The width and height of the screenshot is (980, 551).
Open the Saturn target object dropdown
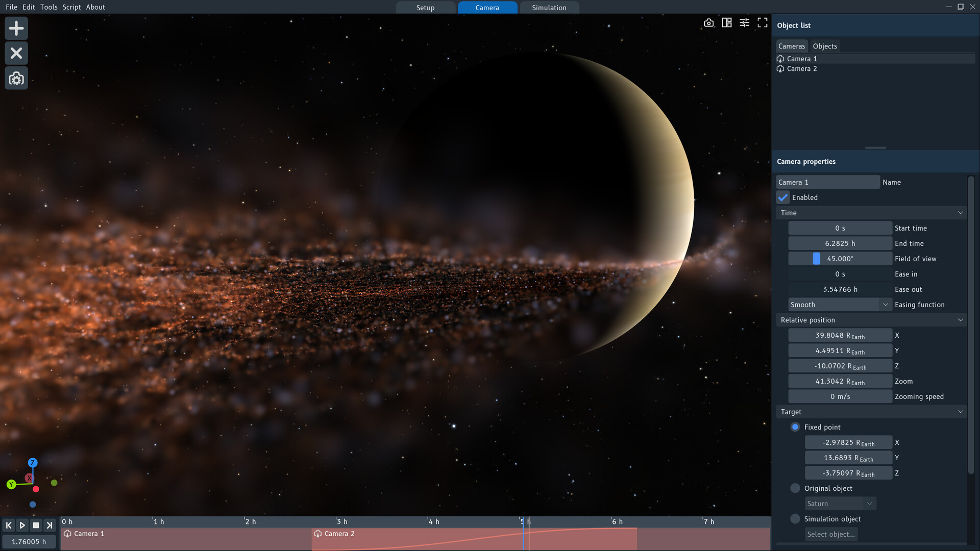click(840, 504)
